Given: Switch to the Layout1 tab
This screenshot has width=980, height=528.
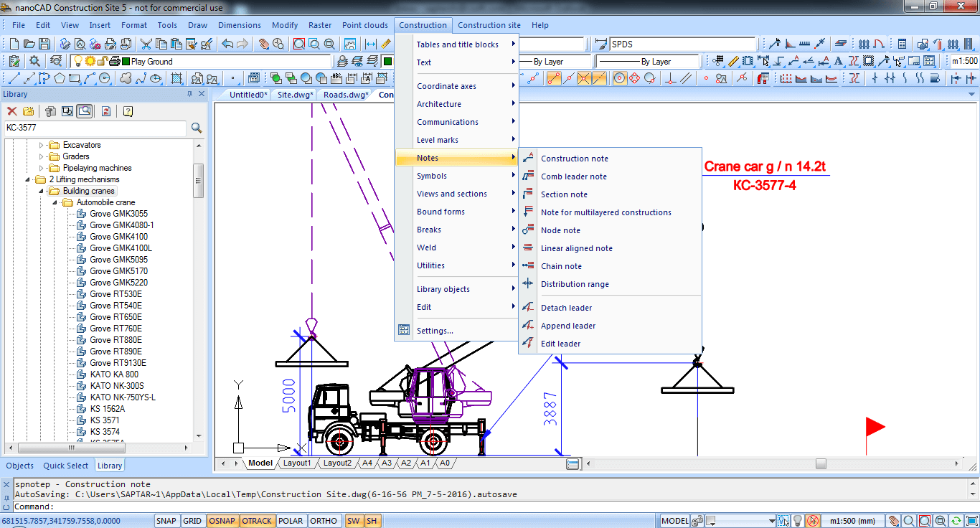Looking at the screenshot, I should point(298,463).
